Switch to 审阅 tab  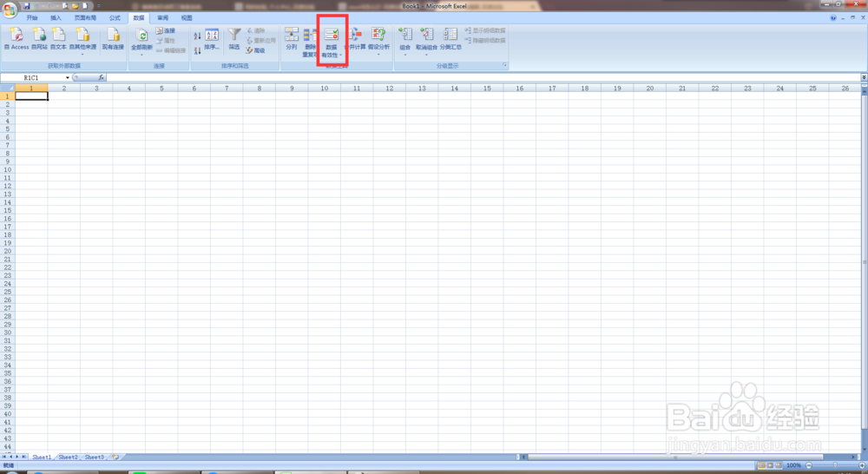click(x=163, y=17)
